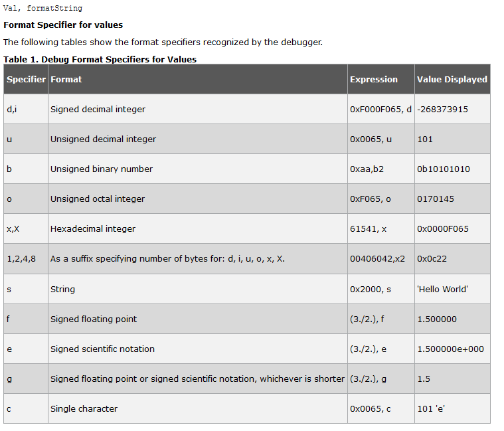
Task: Select the 'Signed decimal integer' cell
Action: (98, 110)
